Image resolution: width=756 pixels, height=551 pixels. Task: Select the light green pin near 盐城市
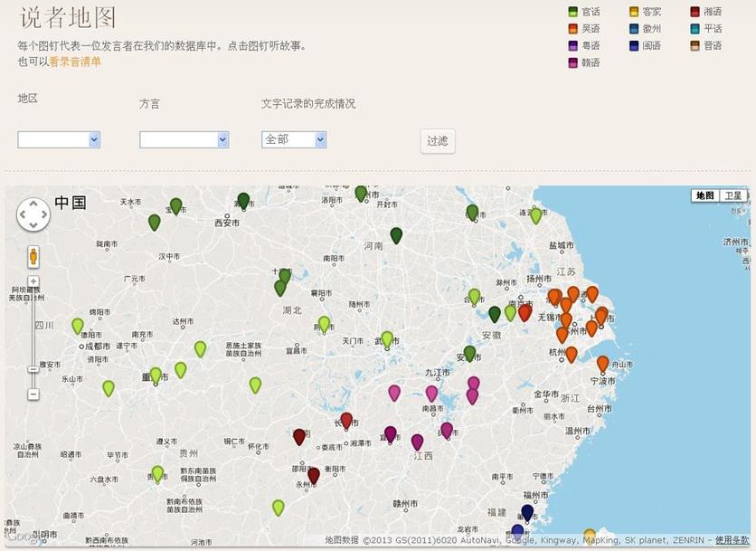click(536, 215)
